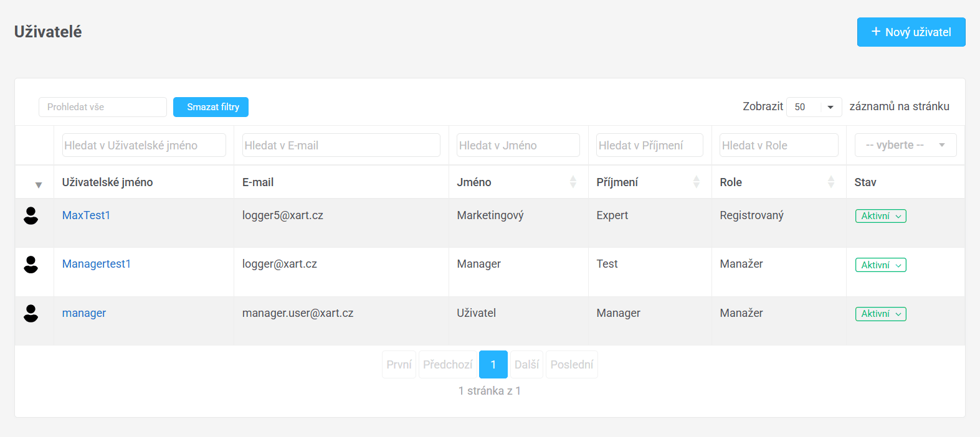This screenshot has height=437, width=980.
Task: Open the Managertest1 user profile link
Action: pyautogui.click(x=97, y=264)
